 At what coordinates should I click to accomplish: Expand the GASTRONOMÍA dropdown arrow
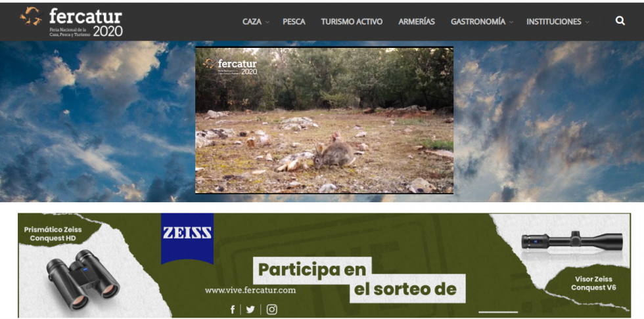(x=511, y=22)
